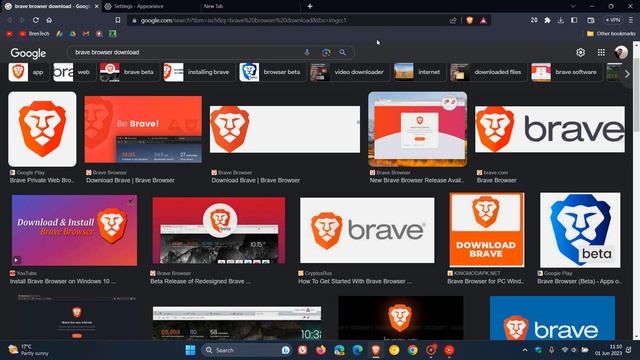The height and width of the screenshot is (360, 640).
Task: Reload the page with the refresh icon
Action: 36,20
